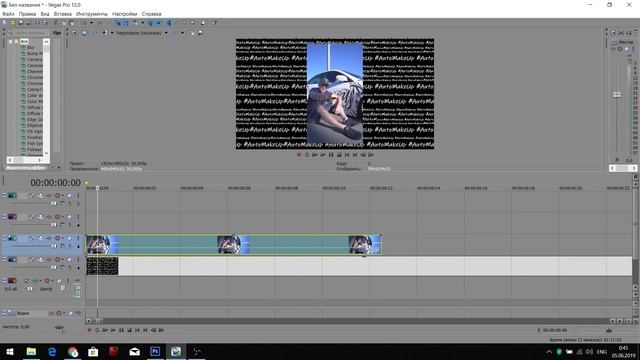Open the Инструменты menu
Viewport: 640px width, 360px height.
tap(92, 14)
